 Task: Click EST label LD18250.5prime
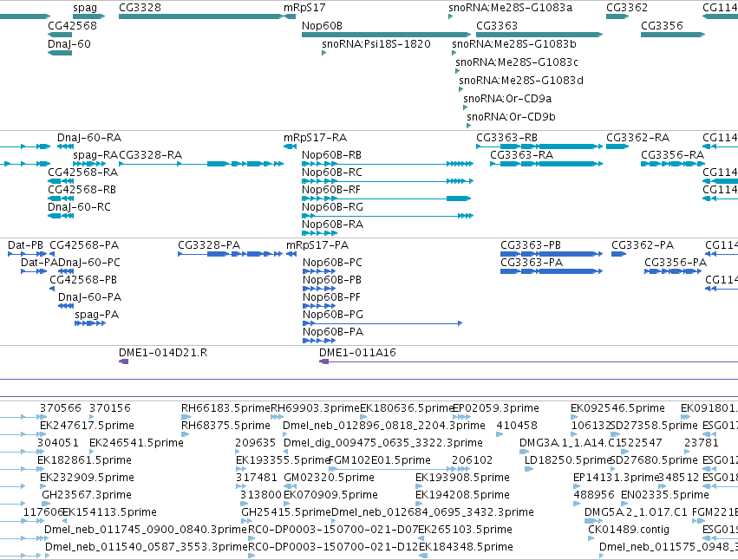click(567, 459)
